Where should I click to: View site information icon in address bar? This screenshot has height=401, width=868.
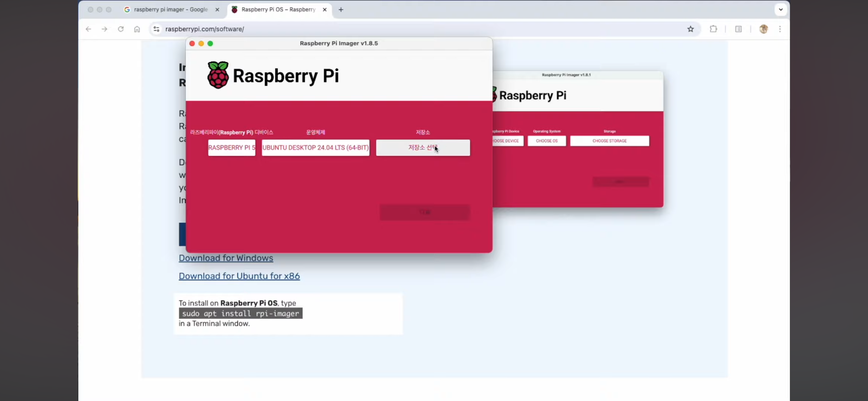[156, 29]
